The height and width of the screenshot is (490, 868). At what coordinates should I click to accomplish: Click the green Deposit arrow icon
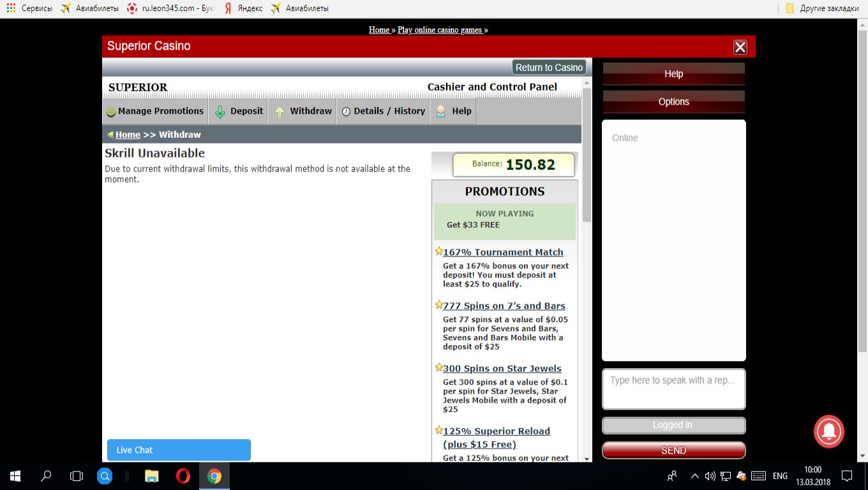tap(220, 112)
